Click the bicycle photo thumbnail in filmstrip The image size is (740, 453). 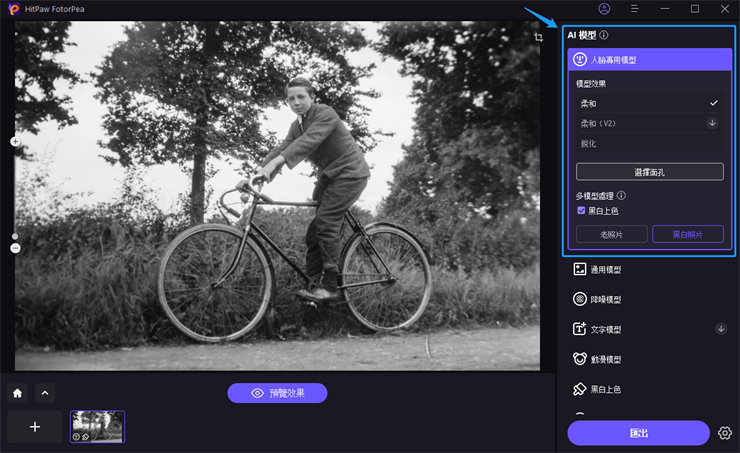point(97,426)
